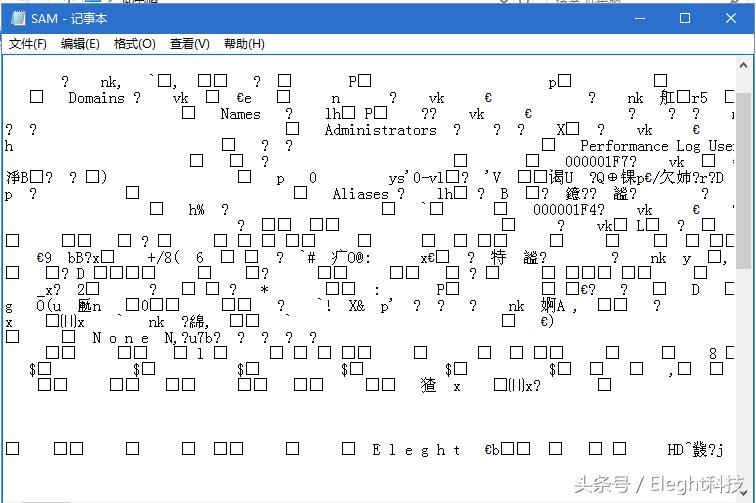Screen dimensions: 756x503
Task: Open the 编辑(E) menu
Action: coord(80,44)
